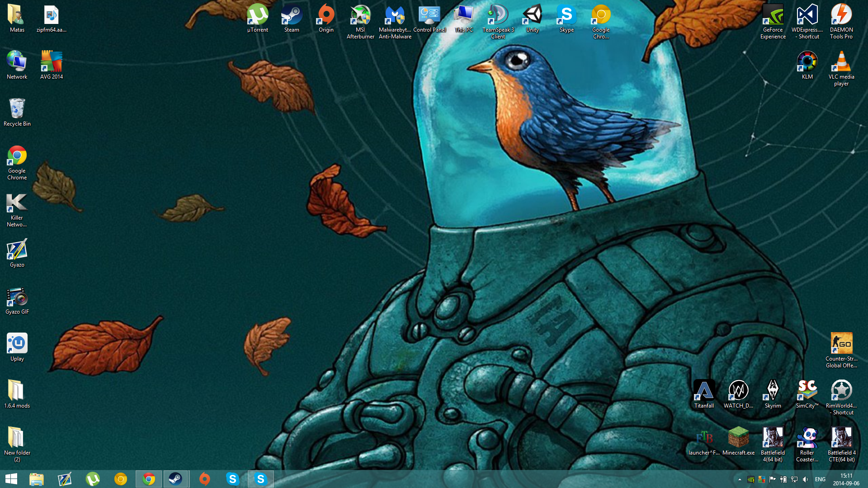The width and height of the screenshot is (868, 488).
Task: Launch the SimCity desktop shortcut
Action: (x=807, y=394)
